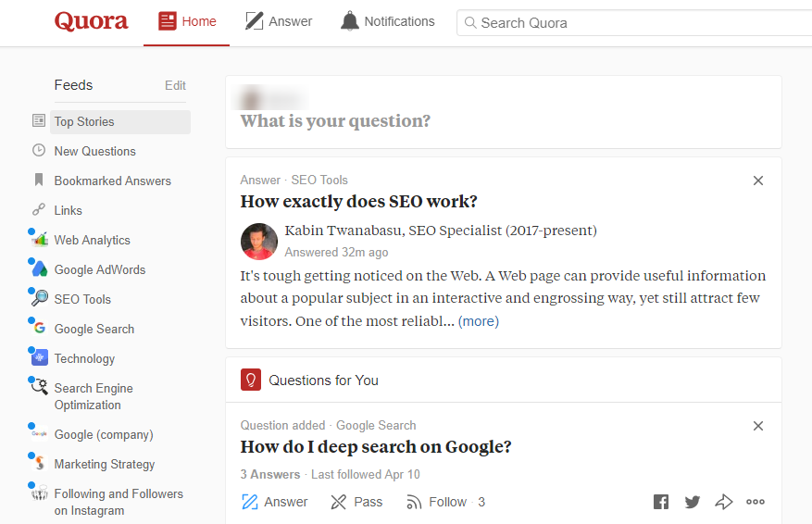Screen dimensions: 812x524
Task: Switch to the Answer tab
Action: coord(279,21)
